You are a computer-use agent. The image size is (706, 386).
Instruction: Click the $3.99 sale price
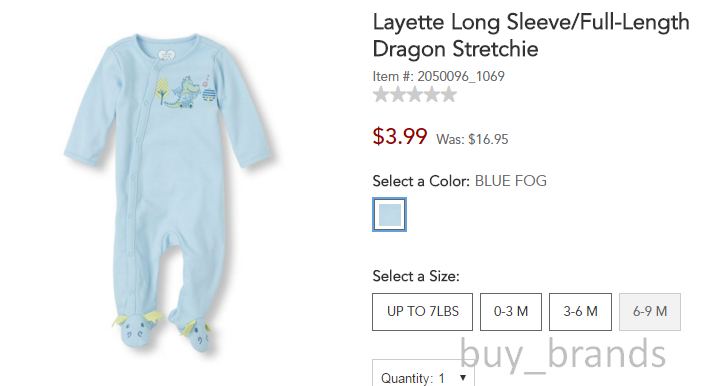[400, 136]
